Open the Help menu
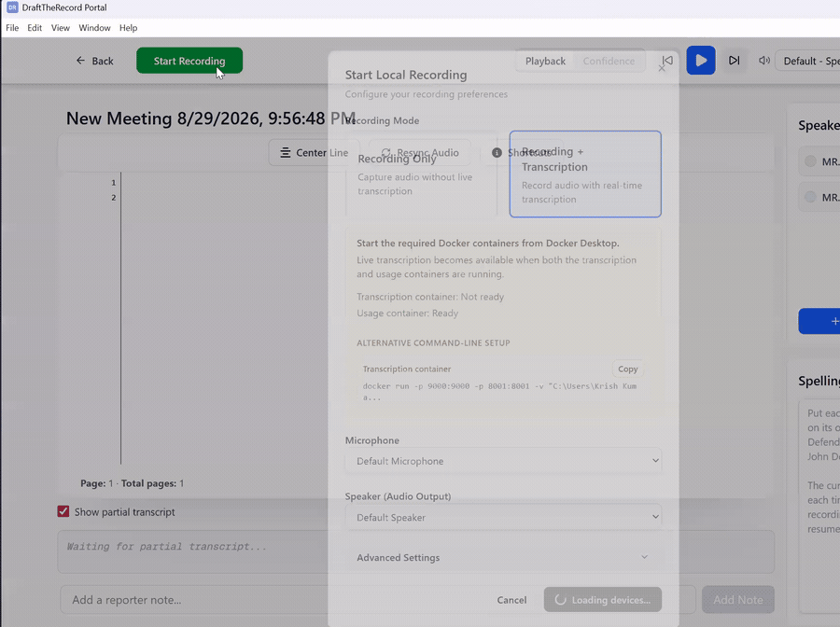This screenshot has width=840, height=627. pos(128,28)
